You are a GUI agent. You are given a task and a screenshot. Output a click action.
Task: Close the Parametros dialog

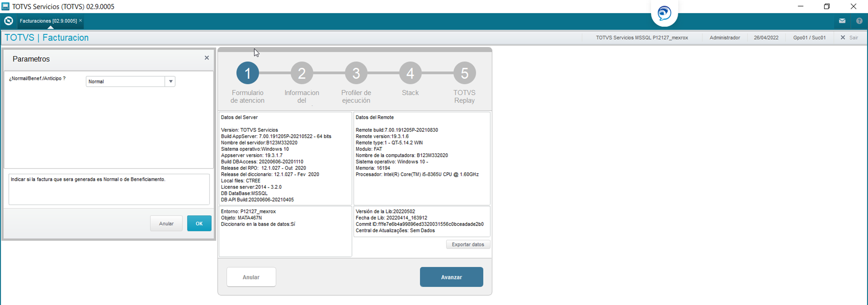pos(207,58)
